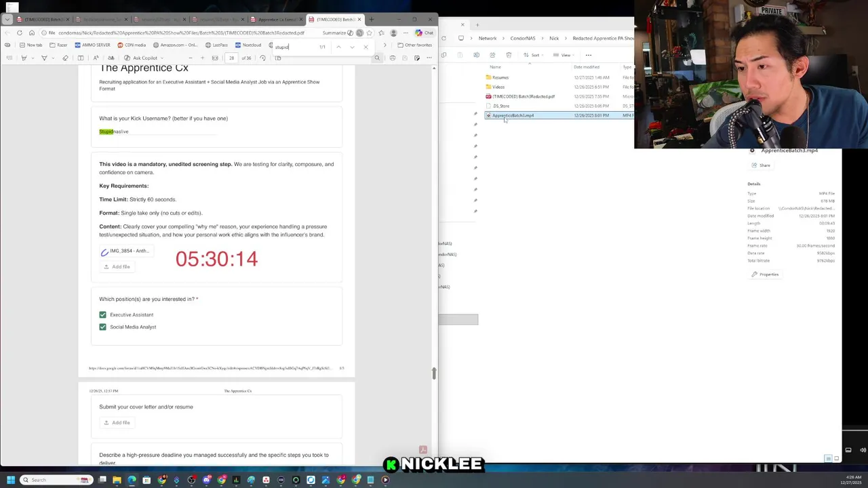
Task: Zoom in the PDF document
Action: pyautogui.click(x=202, y=58)
